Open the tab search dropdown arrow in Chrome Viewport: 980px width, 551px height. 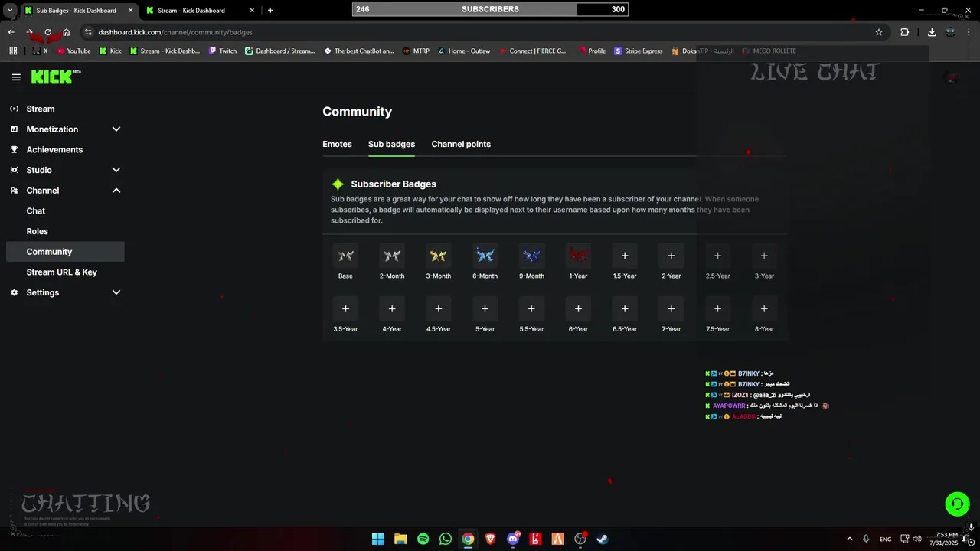10,11
